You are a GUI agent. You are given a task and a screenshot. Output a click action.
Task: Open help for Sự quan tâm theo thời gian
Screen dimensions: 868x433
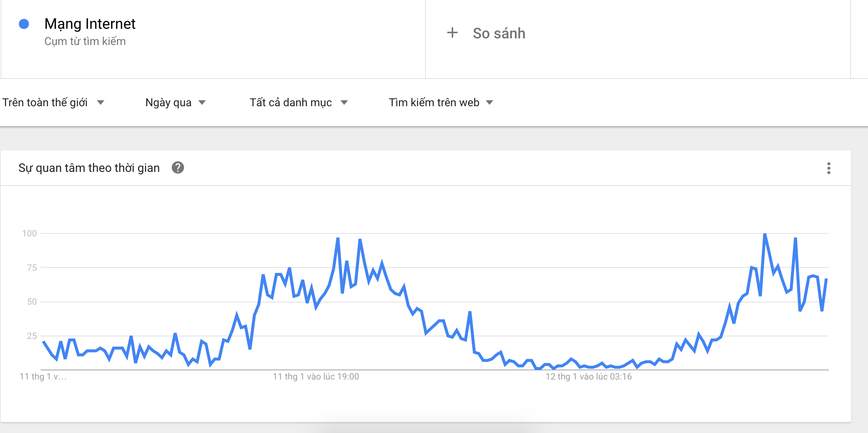(x=178, y=168)
